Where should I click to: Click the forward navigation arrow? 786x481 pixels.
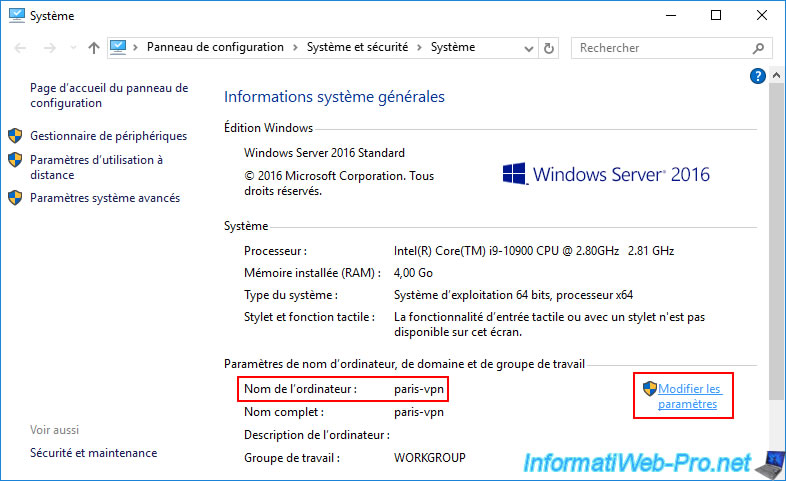(x=47, y=48)
